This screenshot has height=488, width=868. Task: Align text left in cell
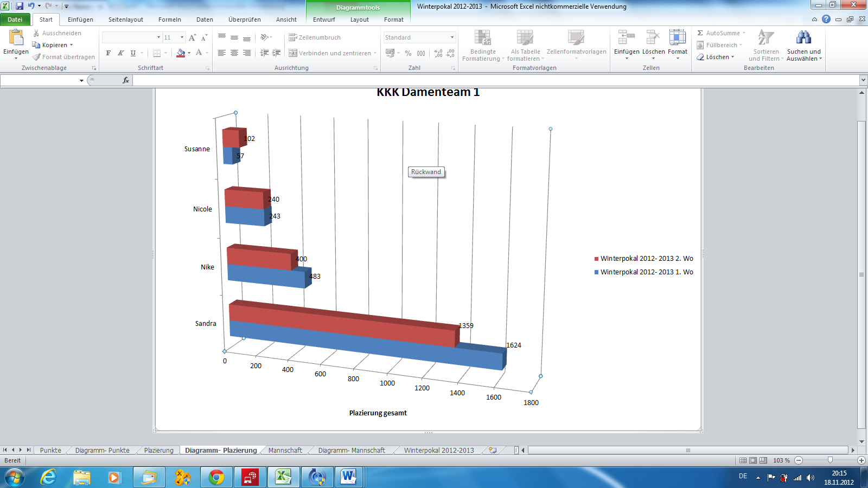point(222,53)
